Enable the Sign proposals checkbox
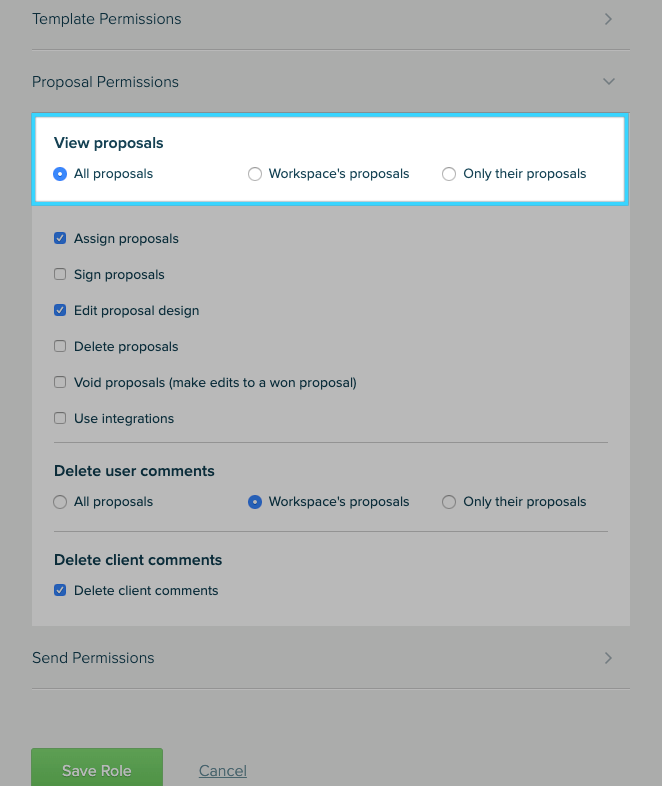This screenshot has width=662, height=786. 60,274
